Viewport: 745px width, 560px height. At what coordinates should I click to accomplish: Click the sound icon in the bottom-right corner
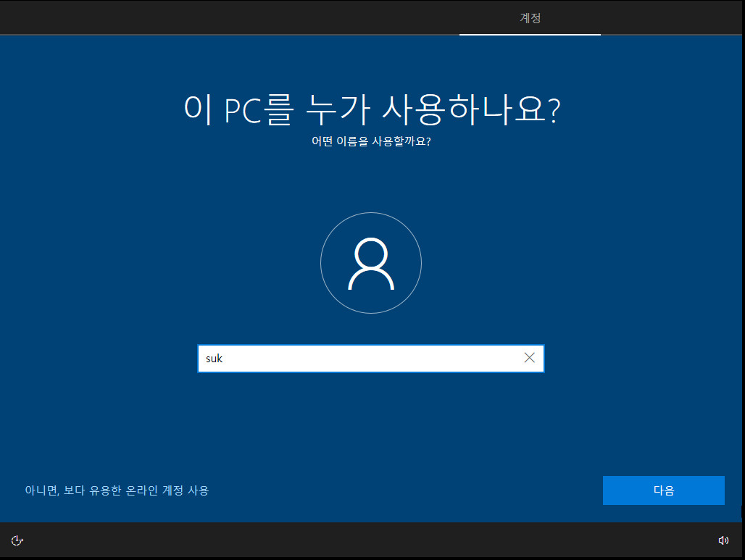click(x=723, y=540)
